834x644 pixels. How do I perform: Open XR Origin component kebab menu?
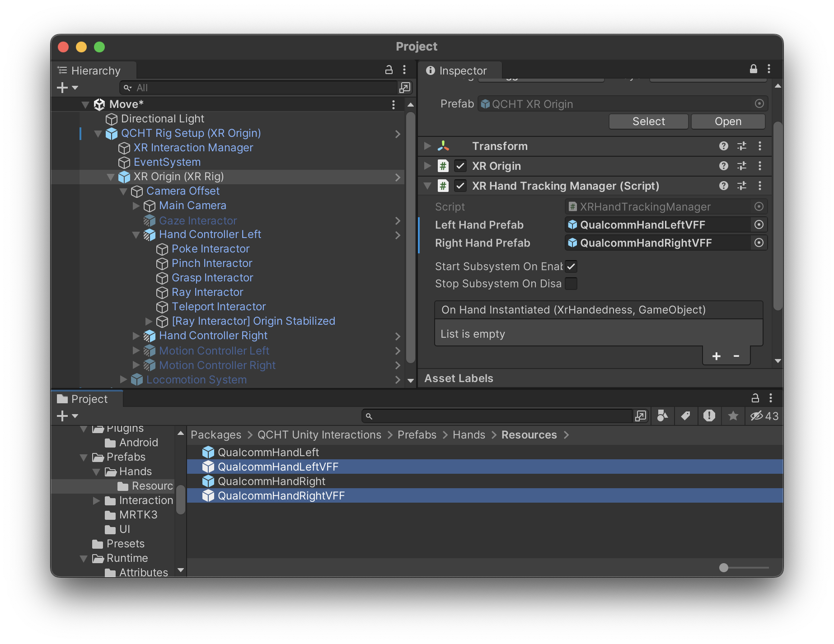[x=760, y=166]
